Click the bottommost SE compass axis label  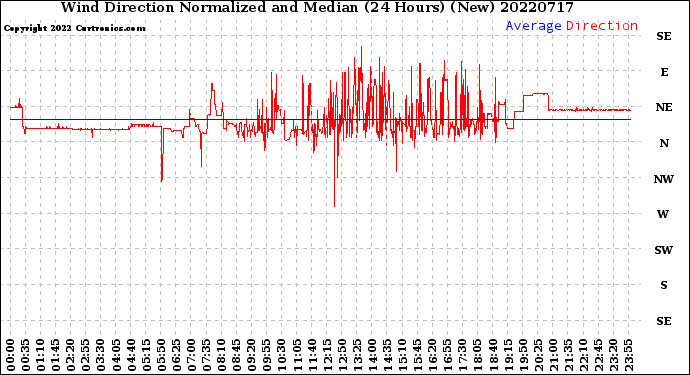click(x=664, y=321)
